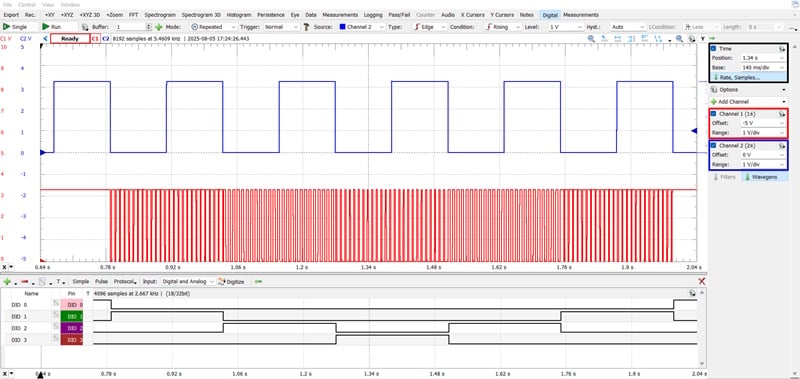This screenshot has height=379, width=800.
Task: Expand the Options menu
Action: pos(748,89)
